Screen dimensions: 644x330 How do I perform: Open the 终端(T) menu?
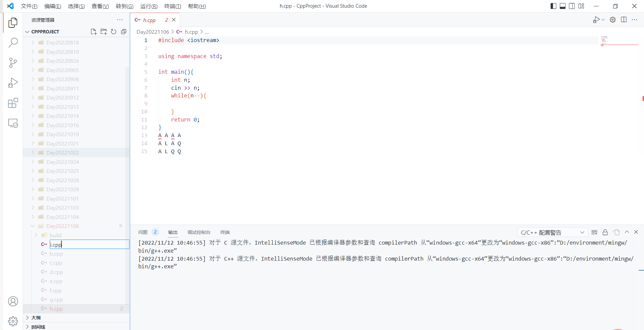click(x=173, y=6)
